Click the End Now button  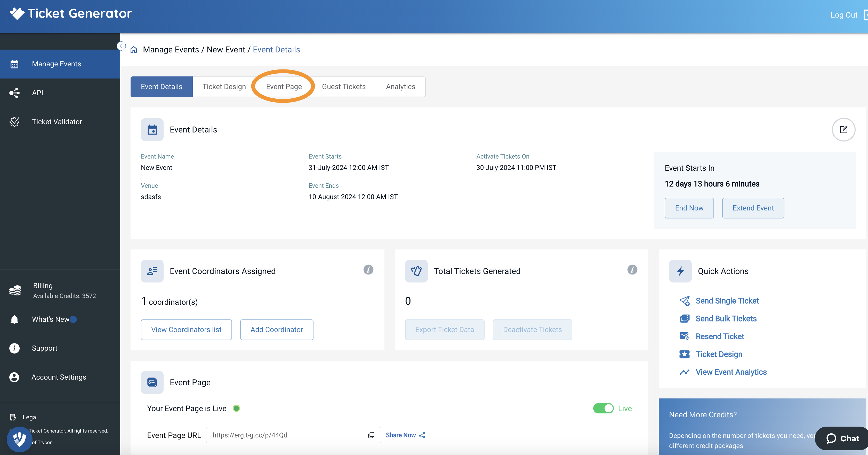[x=689, y=208]
